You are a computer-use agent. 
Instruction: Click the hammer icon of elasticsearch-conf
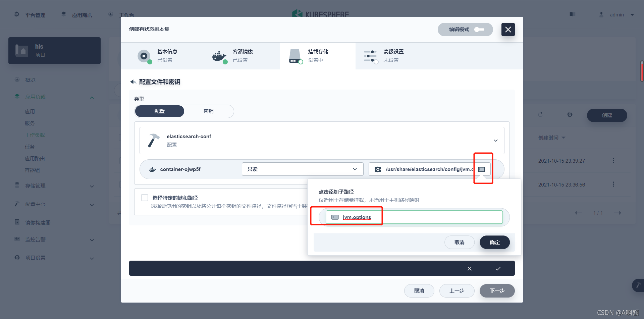[x=154, y=141]
